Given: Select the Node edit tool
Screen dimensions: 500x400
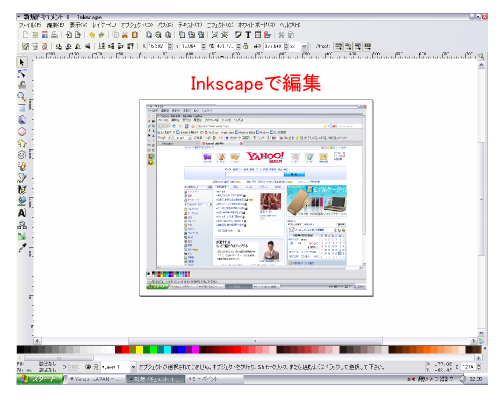Looking at the screenshot, I should 22,74.
